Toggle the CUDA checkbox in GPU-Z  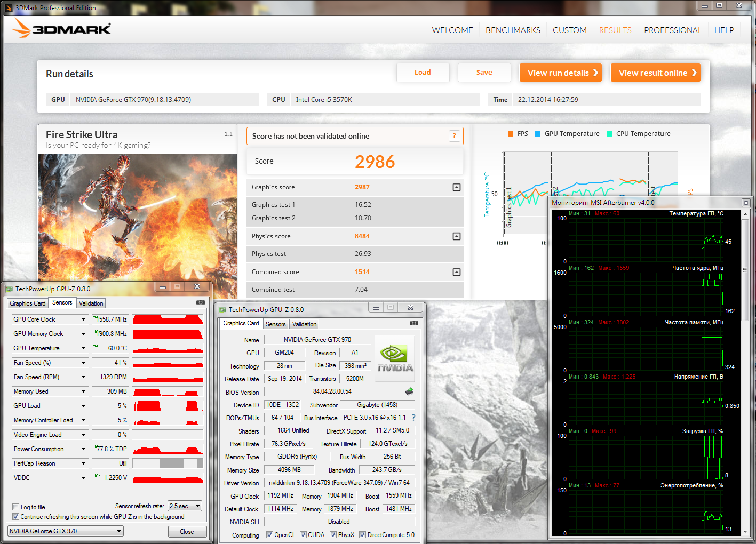pyautogui.click(x=303, y=535)
